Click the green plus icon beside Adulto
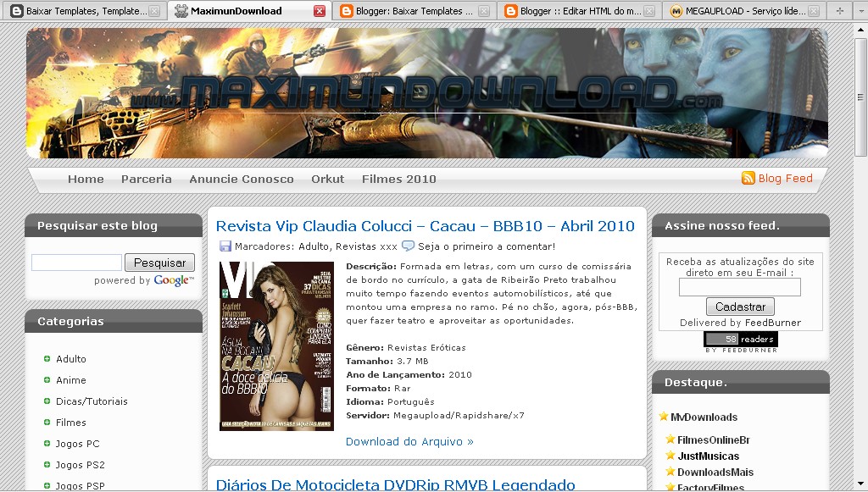The width and height of the screenshot is (868, 492). [x=47, y=359]
